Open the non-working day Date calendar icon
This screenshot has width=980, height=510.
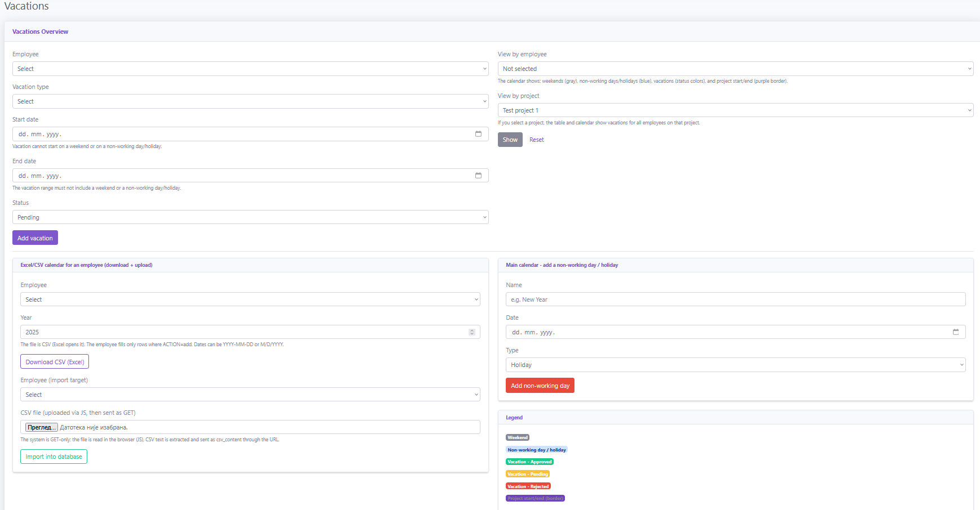(955, 332)
